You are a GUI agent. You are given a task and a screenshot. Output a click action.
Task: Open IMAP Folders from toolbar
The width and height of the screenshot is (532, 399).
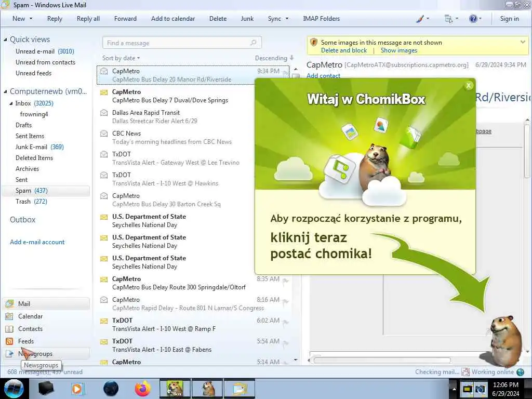pos(321,19)
